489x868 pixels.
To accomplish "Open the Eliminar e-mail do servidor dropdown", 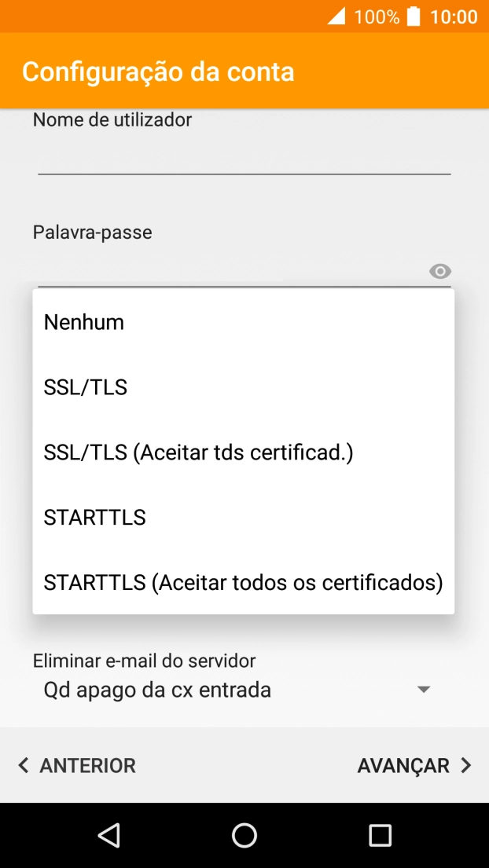I will 423,689.
